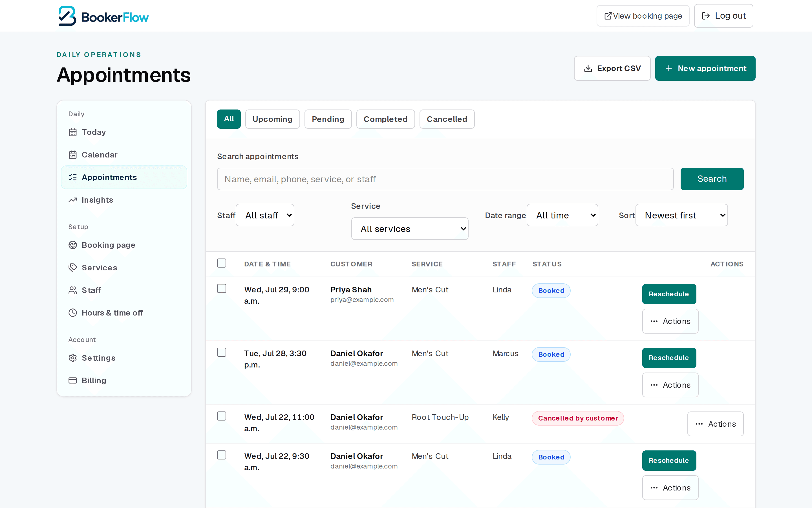Screen dimensions: 812x508
Task: Click the ellipsis icon for the Jul 28 appointment
Action: tap(654, 385)
